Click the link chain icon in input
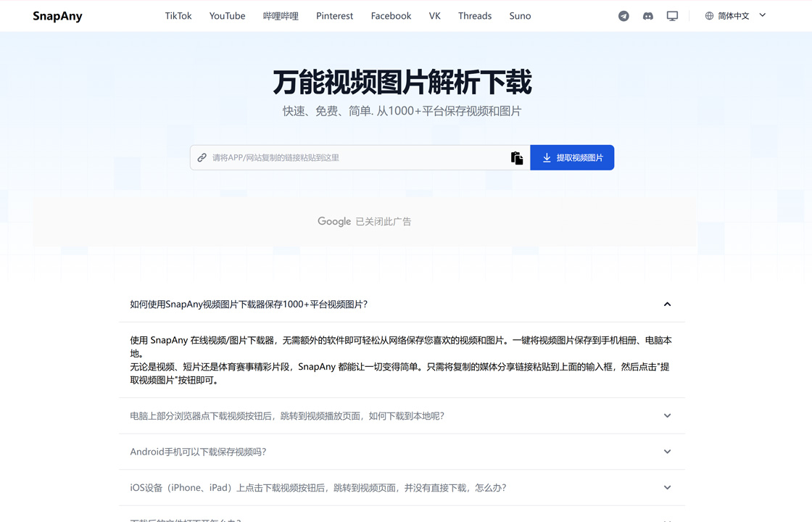This screenshot has width=812, height=522. click(x=202, y=157)
